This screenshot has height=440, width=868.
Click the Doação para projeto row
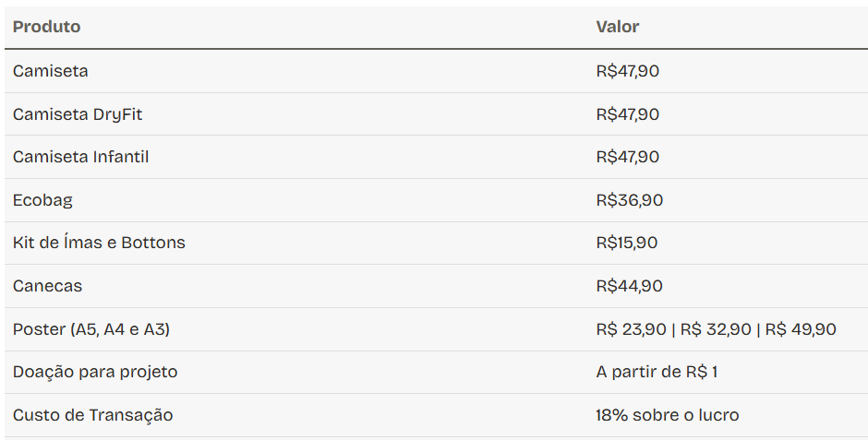click(95, 372)
